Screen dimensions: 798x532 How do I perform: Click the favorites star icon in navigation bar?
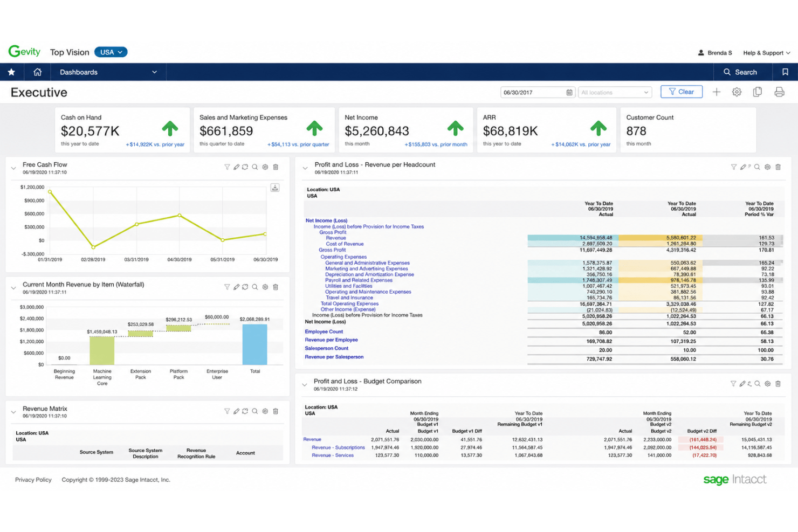[11, 72]
